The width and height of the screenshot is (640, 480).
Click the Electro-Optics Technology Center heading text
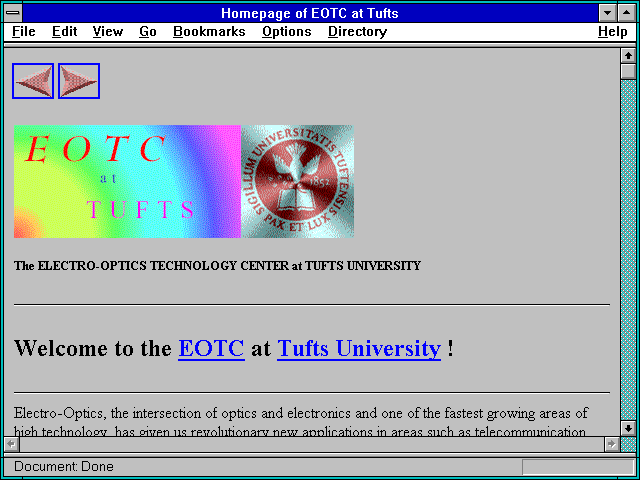(x=217, y=266)
